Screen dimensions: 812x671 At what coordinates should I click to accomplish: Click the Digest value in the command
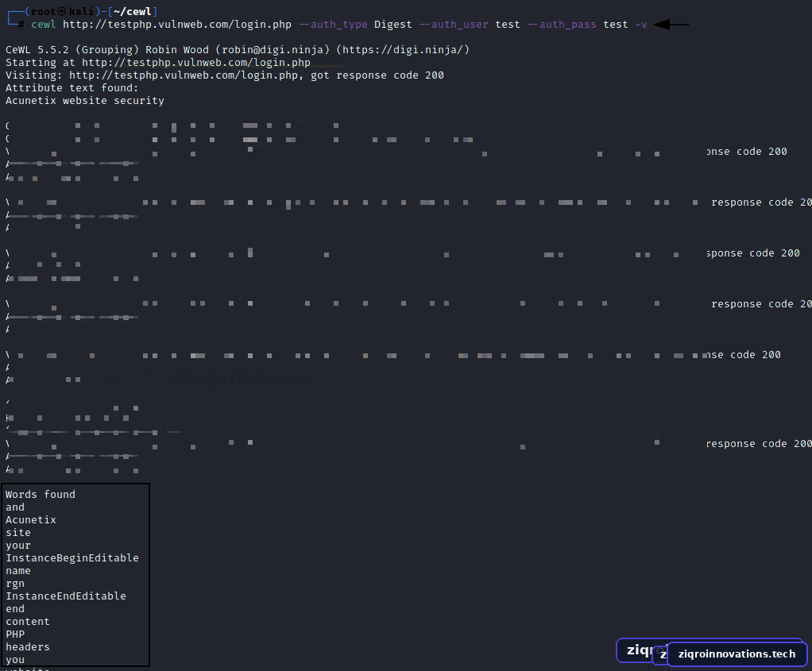(x=393, y=25)
